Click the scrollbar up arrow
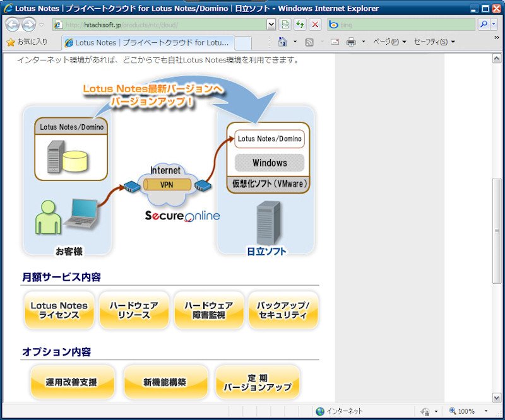Viewport: 505px width, 420px height. [496, 59]
